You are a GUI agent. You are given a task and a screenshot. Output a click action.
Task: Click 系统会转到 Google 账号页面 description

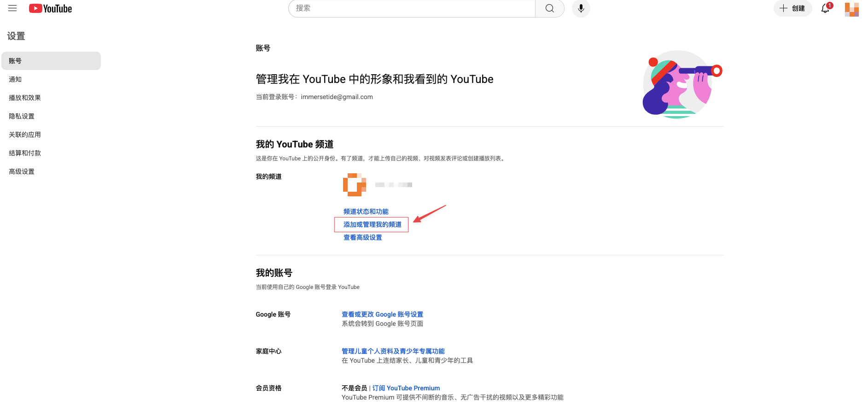click(382, 324)
